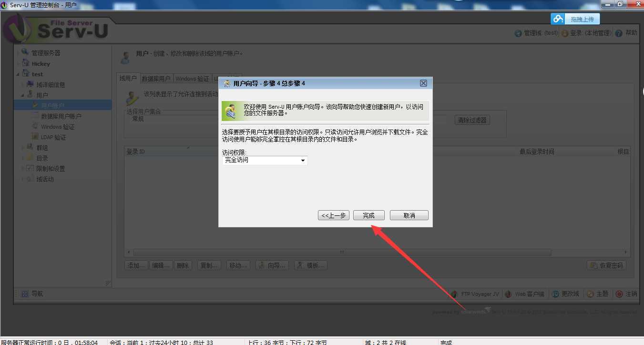
Task: Click the <<上一步 button in the wizard
Action: click(x=334, y=215)
